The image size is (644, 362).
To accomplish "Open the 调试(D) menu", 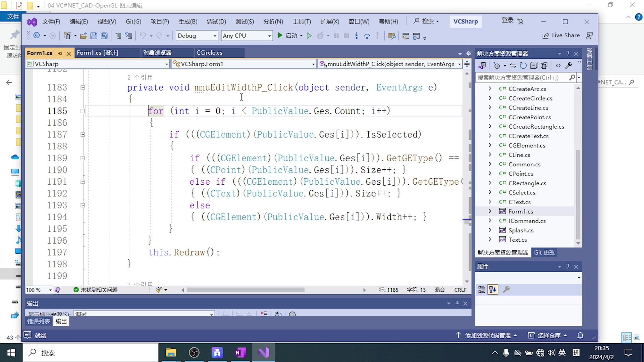I will pyautogui.click(x=216, y=21).
